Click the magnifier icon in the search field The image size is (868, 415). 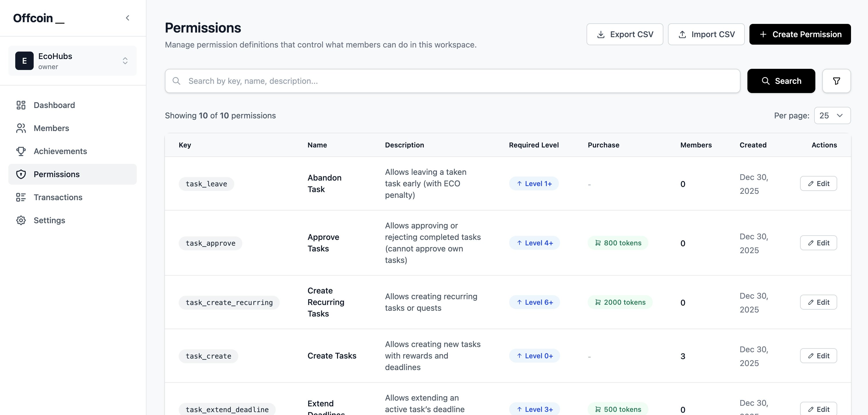[x=177, y=81]
